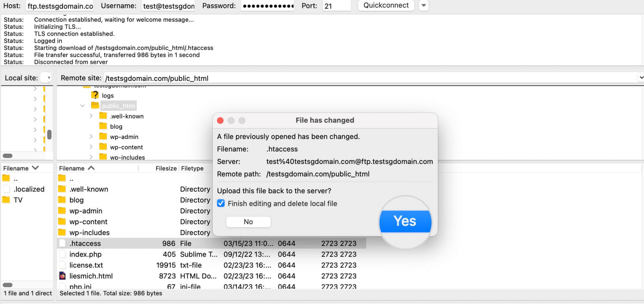644x304 pixels.
Task: Click the local file list horizontal scrollbar
Action: point(8,285)
